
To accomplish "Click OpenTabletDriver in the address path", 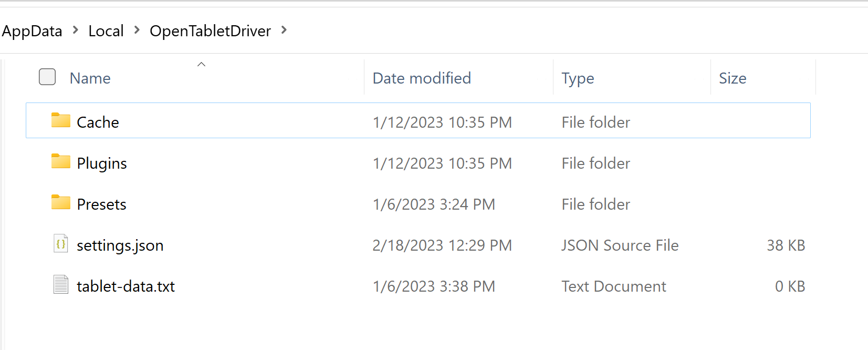I will (x=210, y=31).
